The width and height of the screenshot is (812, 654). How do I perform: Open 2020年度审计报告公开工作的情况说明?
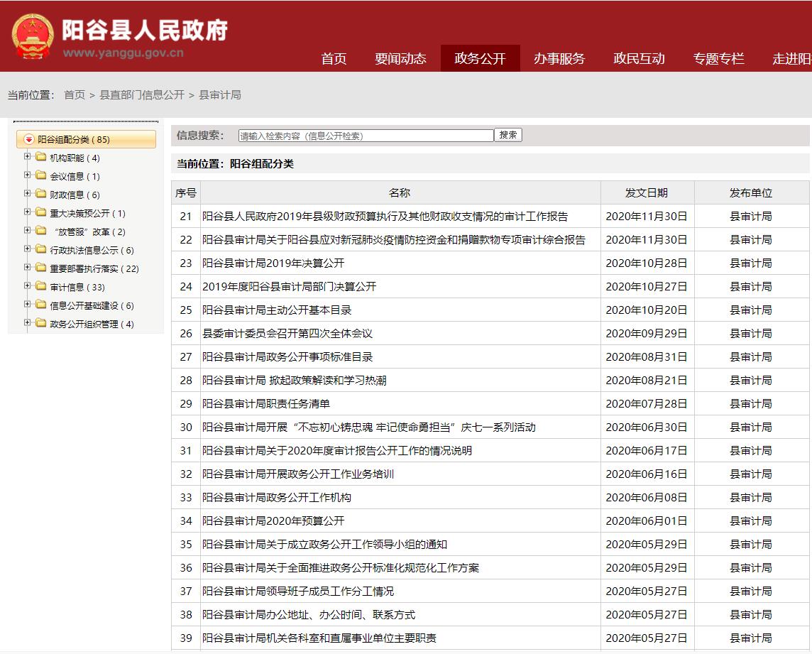[336, 450]
